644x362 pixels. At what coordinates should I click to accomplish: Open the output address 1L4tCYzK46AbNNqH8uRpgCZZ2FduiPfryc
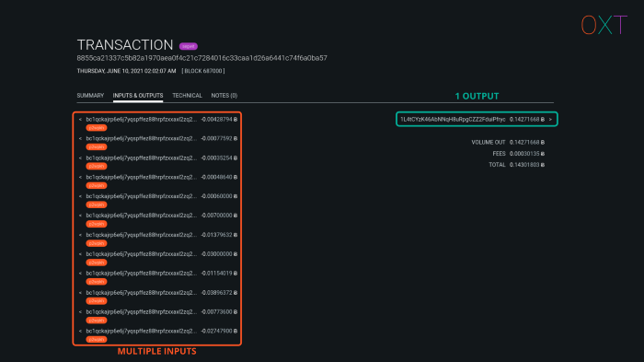(453, 120)
